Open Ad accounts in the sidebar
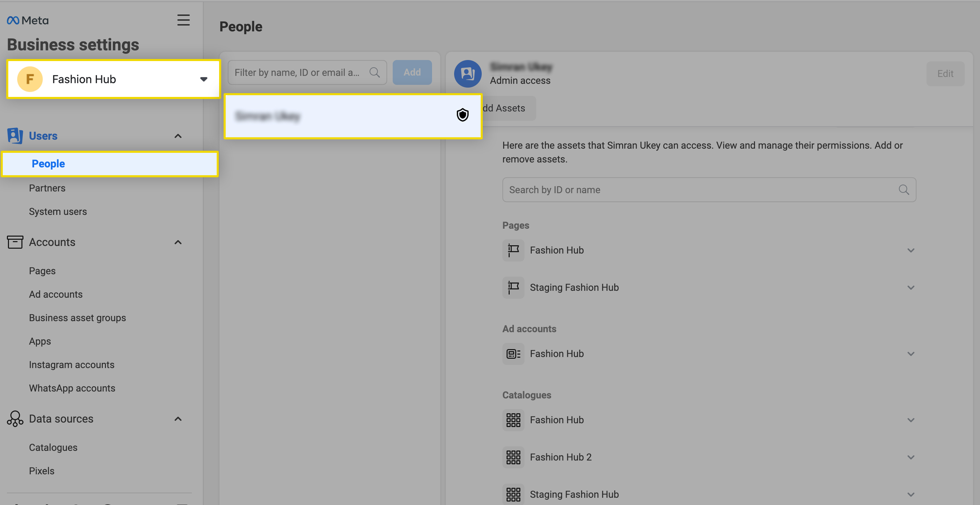The image size is (980, 505). (x=56, y=294)
